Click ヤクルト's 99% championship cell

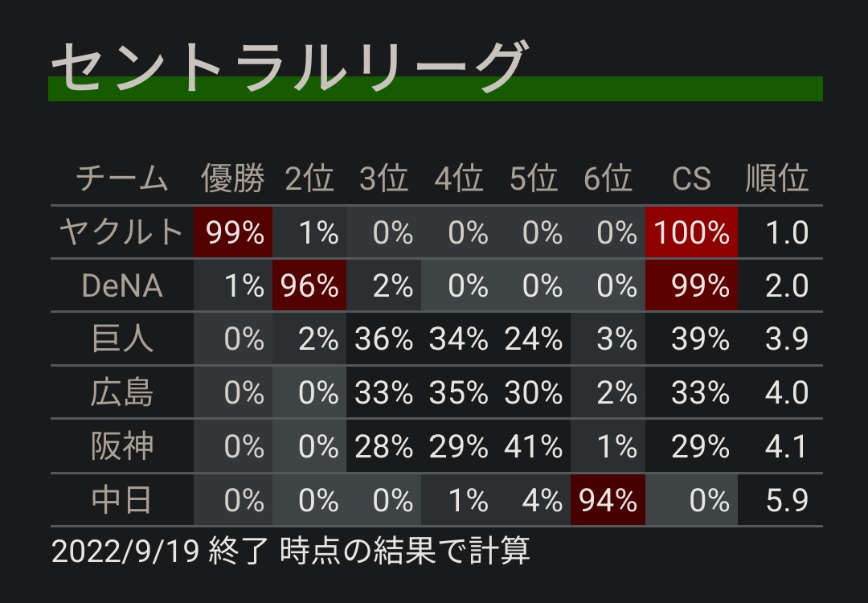(x=233, y=232)
